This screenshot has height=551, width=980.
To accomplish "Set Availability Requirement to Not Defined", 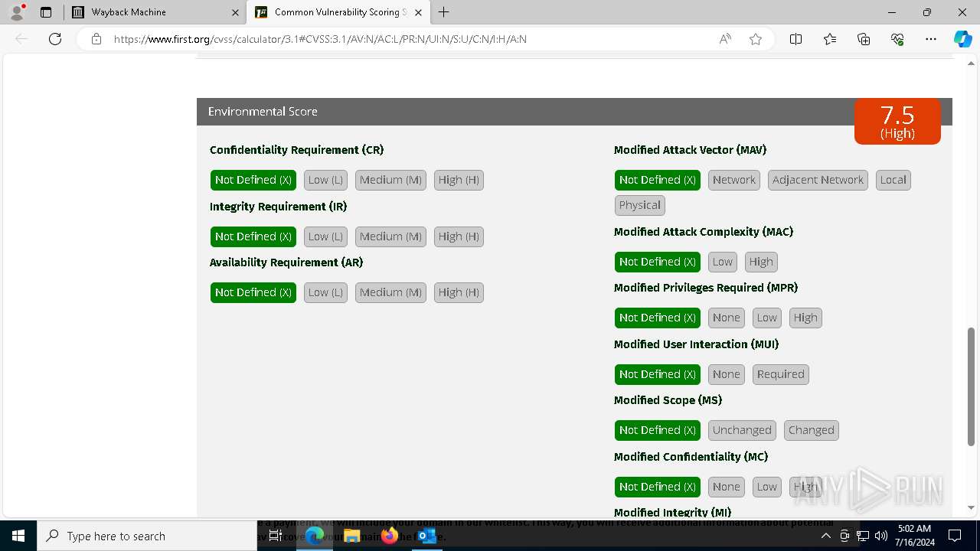I will coord(253,292).
